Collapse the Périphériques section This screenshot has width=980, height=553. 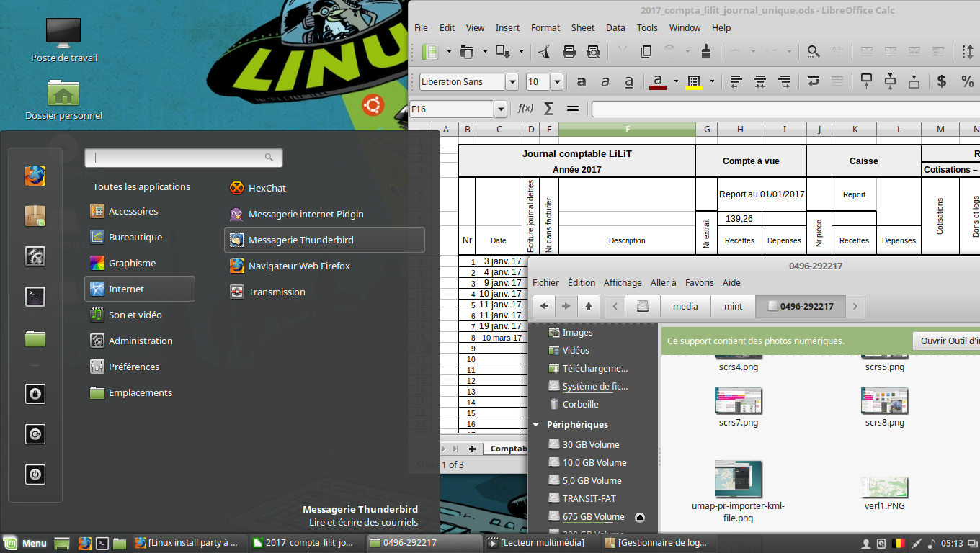click(x=535, y=424)
